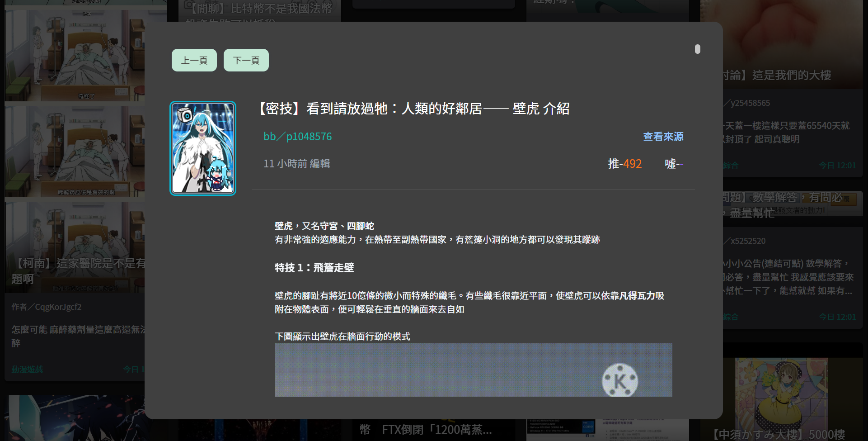The width and height of the screenshot is (868, 441).
Task: Click the 下一頁 next page button
Action: point(246,60)
